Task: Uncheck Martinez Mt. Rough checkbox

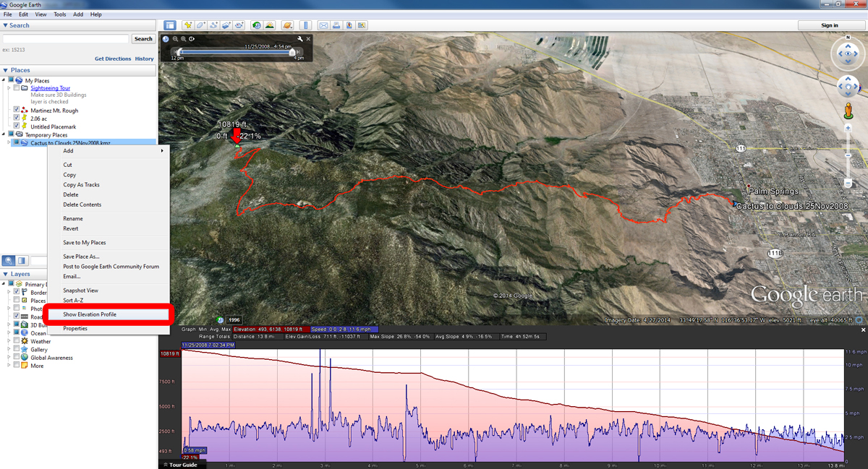Action: [x=16, y=110]
